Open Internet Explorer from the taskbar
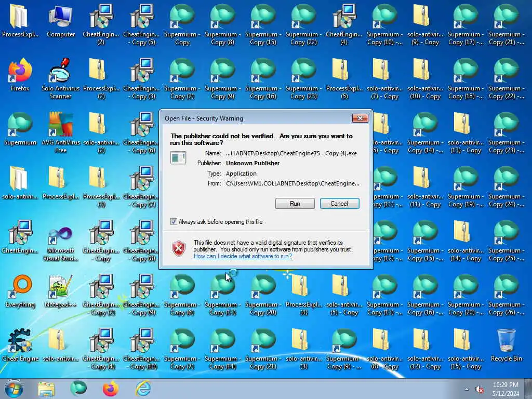Viewport: 532px width, 399px height. (143, 389)
